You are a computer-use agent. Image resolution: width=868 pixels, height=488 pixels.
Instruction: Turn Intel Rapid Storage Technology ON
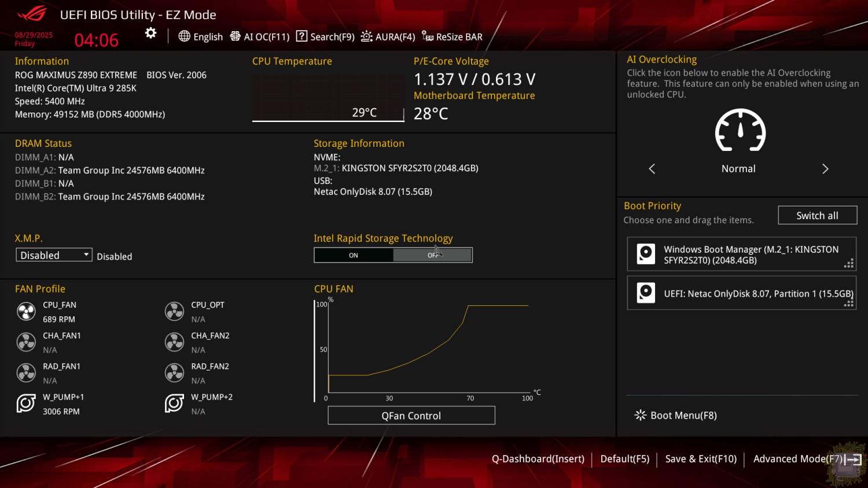click(354, 255)
